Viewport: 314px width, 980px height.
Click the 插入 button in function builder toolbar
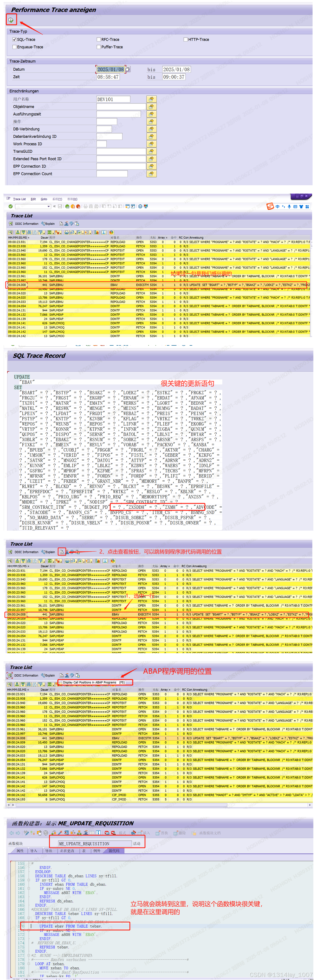(144, 833)
